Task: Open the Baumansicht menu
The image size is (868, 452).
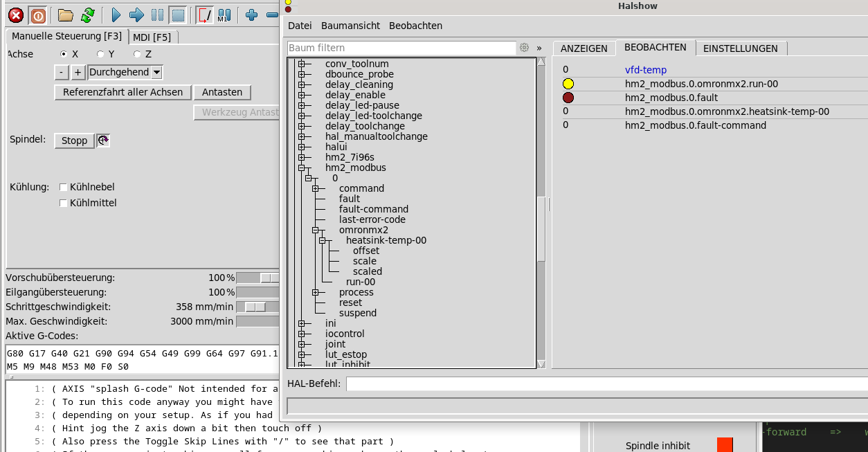Action: [350, 26]
